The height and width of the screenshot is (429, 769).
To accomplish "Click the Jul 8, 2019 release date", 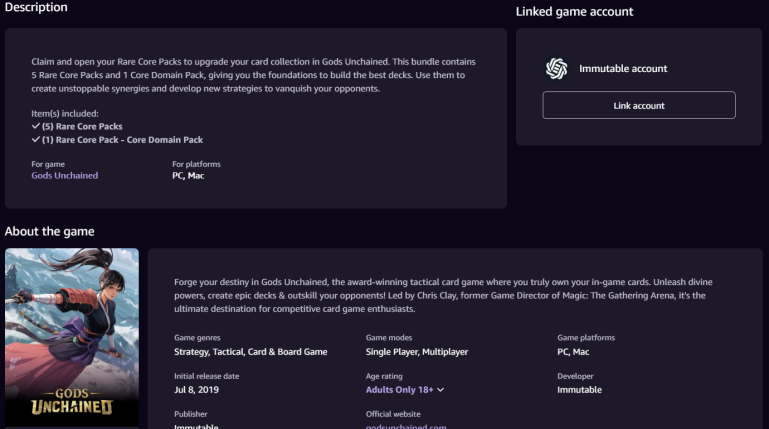I will pyautogui.click(x=196, y=390).
